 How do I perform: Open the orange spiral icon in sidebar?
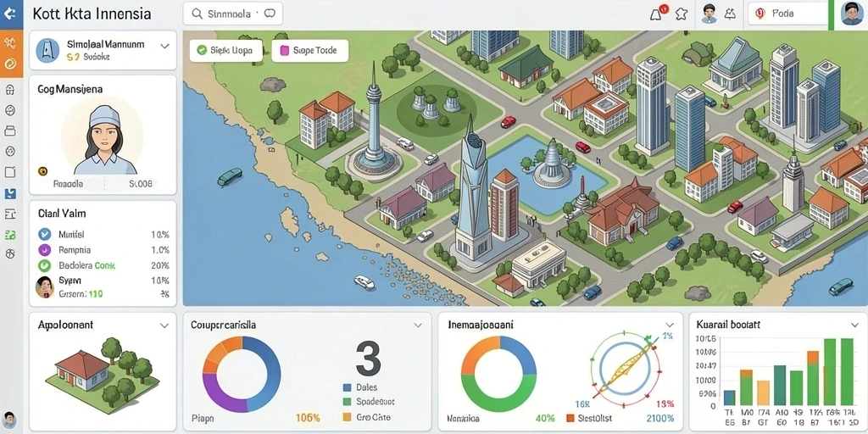[10, 63]
